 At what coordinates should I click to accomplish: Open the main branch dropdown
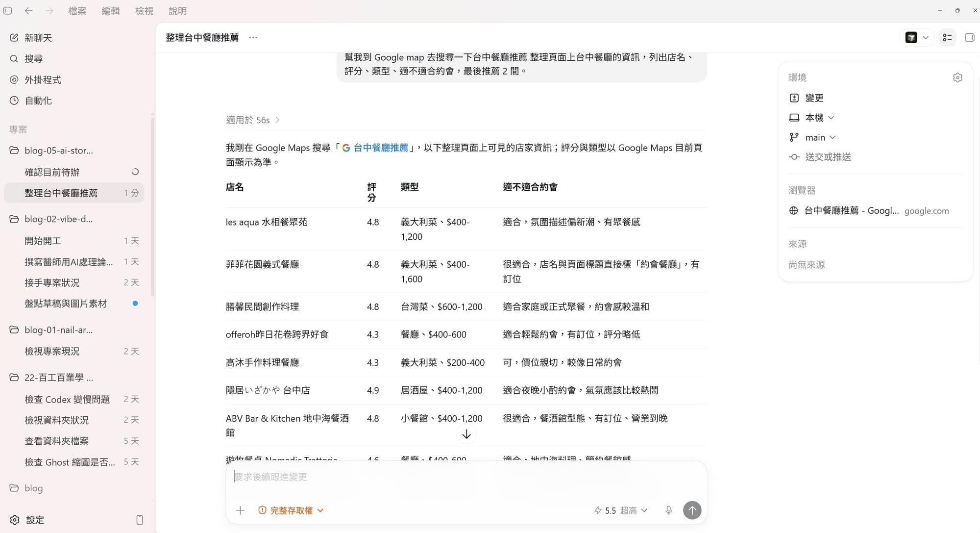coord(812,137)
